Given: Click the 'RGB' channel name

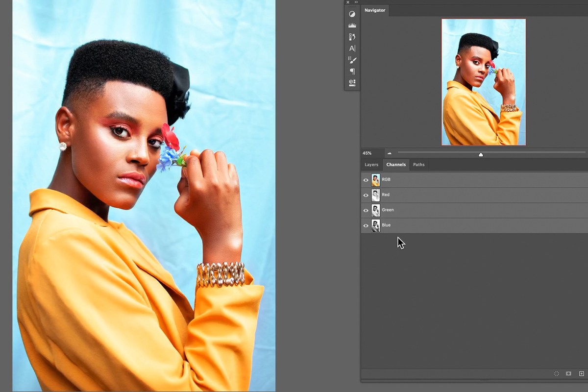Looking at the screenshot, I should (x=386, y=180).
